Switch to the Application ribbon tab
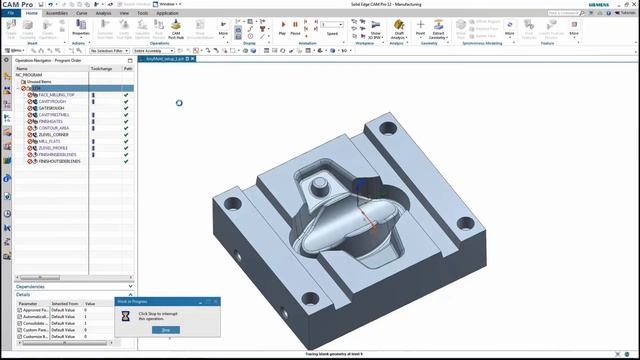The image size is (640, 360). point(167,13)
